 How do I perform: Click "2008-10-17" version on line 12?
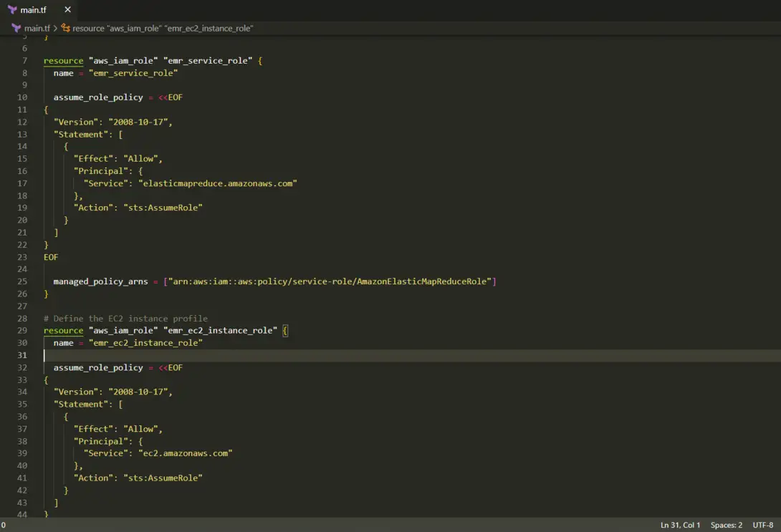tap(138, 122)
